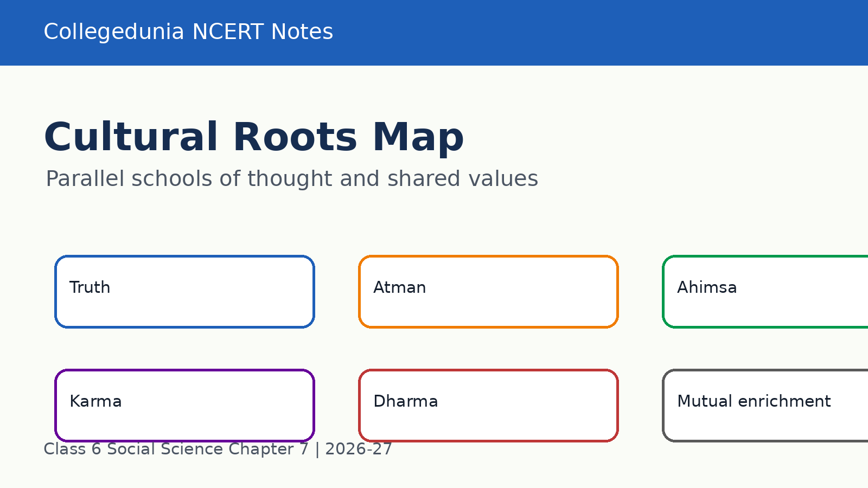The width and height of the screenshot is (868, 488).
Task: Select the Dharma card
Action: click(488, 406)
